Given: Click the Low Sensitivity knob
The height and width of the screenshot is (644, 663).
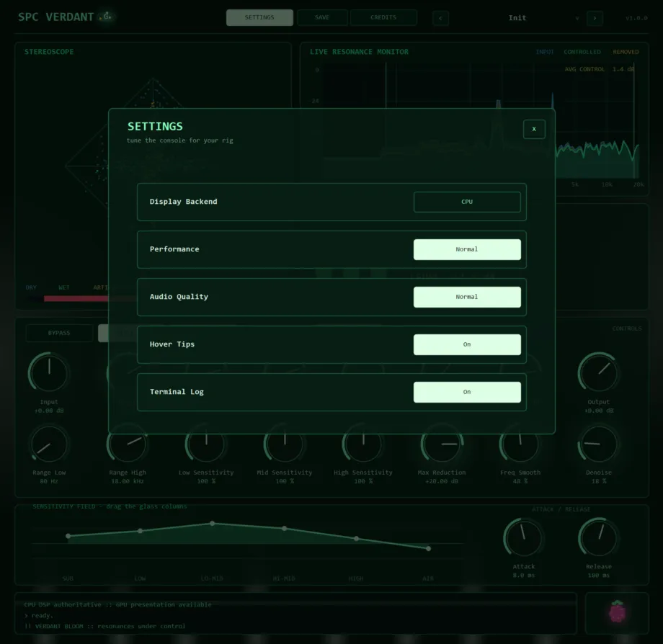Looking at the screenshot, I should pos(206,444).
